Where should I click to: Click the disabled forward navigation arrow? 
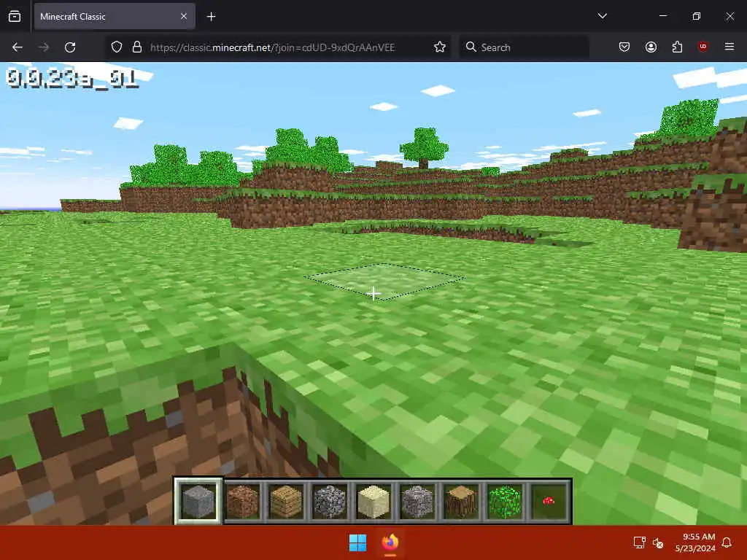pyautogui.click(x=44, y=47)
